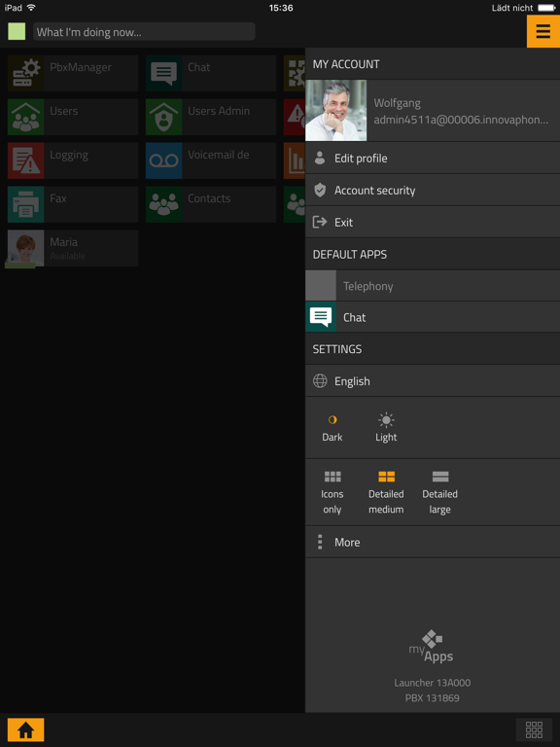Viewport: 560px width, 747px height.
Task: Tap the 15:36 clock in status bar
Action: click(281, 8)
